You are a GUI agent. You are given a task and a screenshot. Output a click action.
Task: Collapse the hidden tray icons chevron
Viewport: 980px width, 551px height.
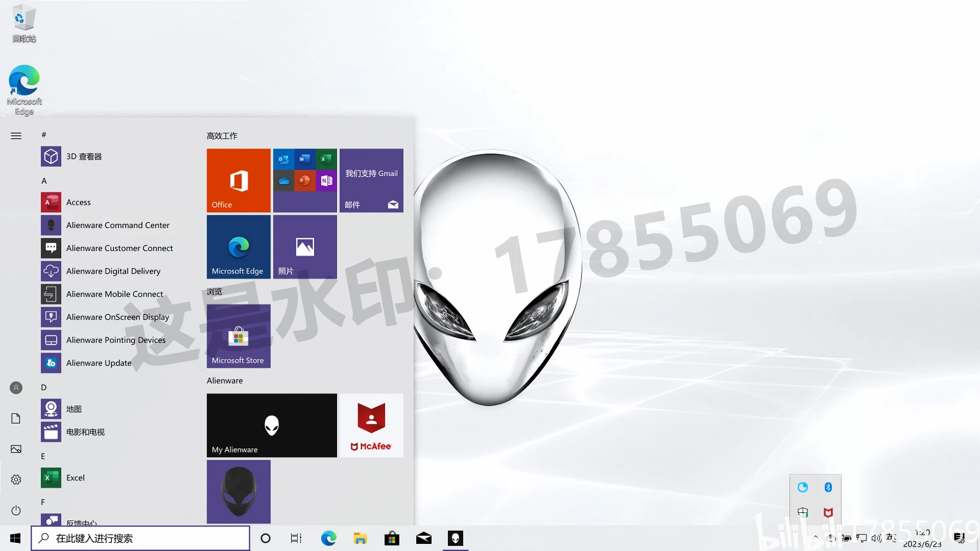coord(816,538)
